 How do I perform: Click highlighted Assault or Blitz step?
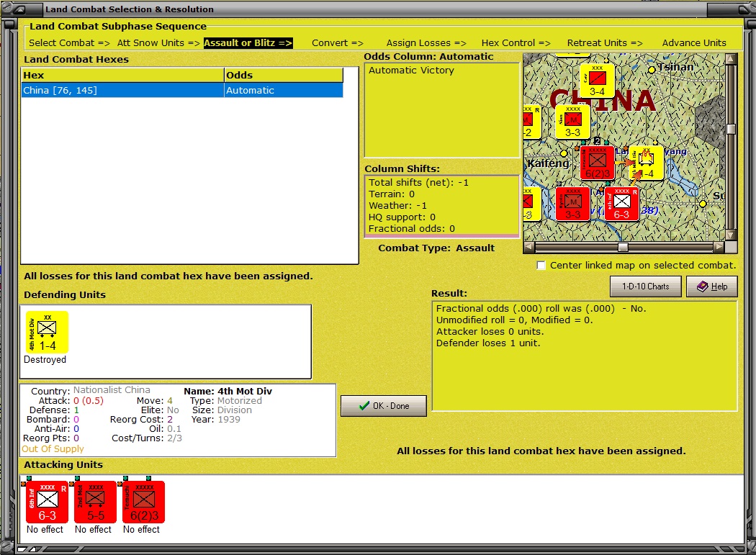248,43
